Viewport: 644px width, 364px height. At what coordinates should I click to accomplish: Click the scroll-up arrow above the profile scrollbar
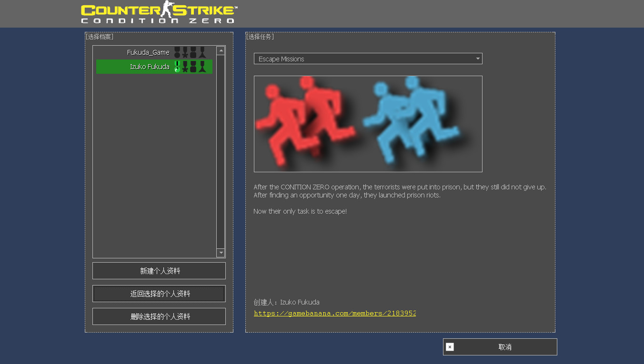(x=221, y=50)
